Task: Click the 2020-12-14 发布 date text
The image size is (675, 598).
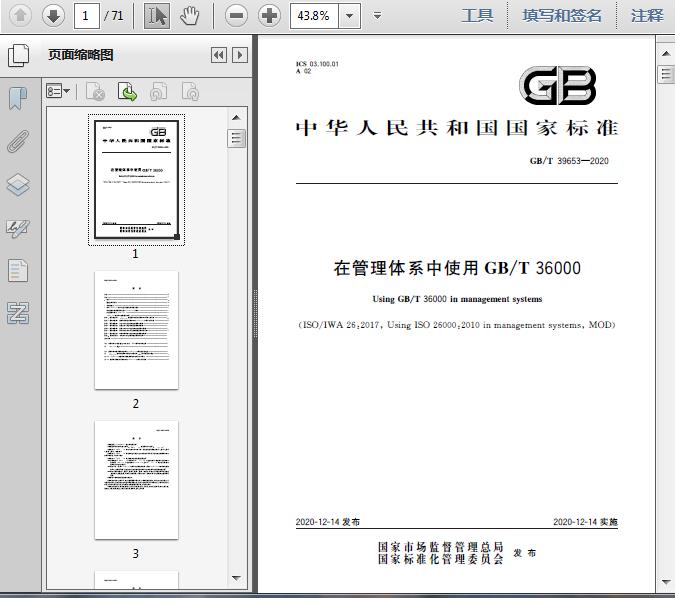Action: (x=328, y=522)
